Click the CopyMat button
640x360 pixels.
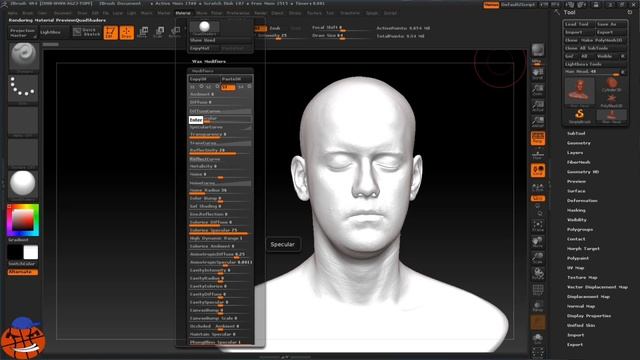(204, 48)
